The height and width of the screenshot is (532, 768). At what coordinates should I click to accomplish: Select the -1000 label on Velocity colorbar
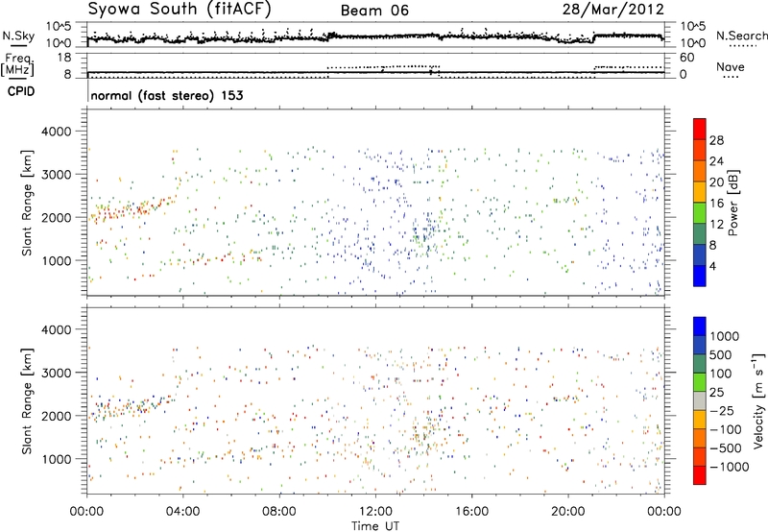729,467
